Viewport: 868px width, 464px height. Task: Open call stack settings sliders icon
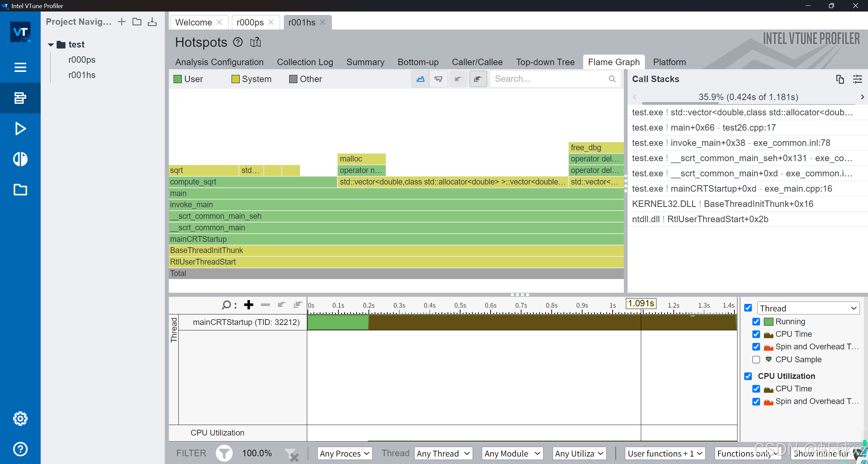click(857, 79)
